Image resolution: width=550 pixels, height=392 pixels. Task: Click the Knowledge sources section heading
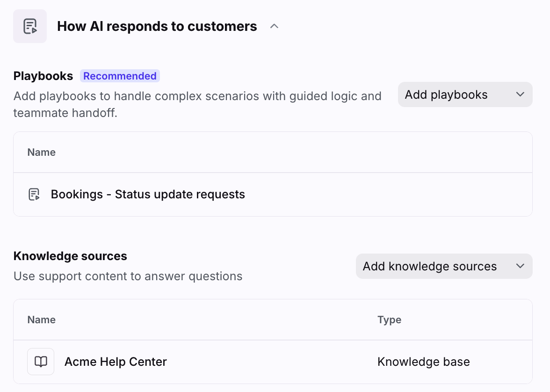click(x=70, y=256)
